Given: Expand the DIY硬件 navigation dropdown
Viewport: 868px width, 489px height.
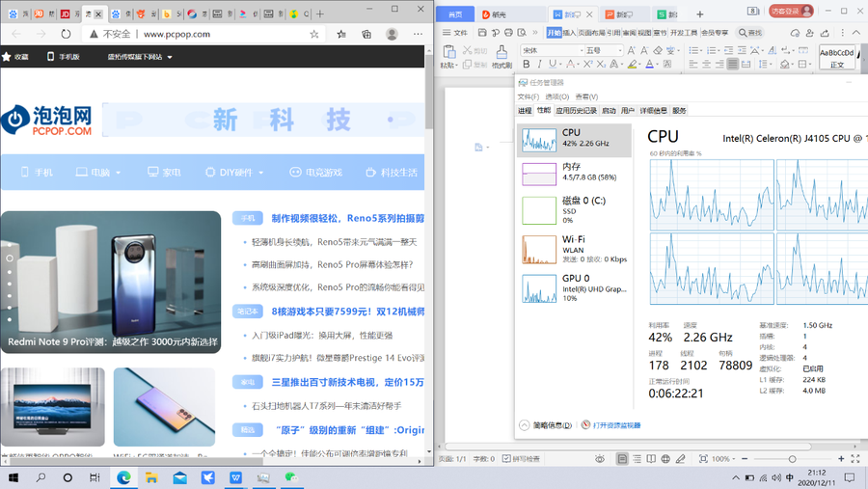Looking at the screenshot, I should point(234,173).
